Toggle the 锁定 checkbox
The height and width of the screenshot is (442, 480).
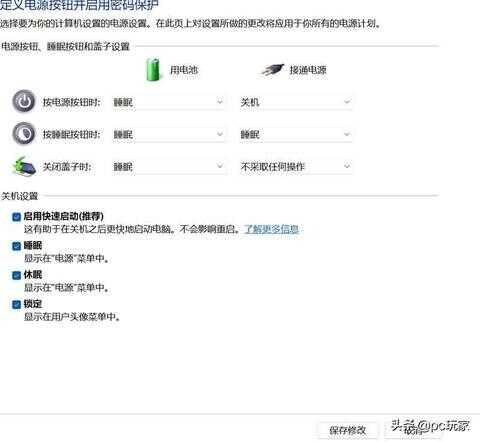(x=16, y=304)
